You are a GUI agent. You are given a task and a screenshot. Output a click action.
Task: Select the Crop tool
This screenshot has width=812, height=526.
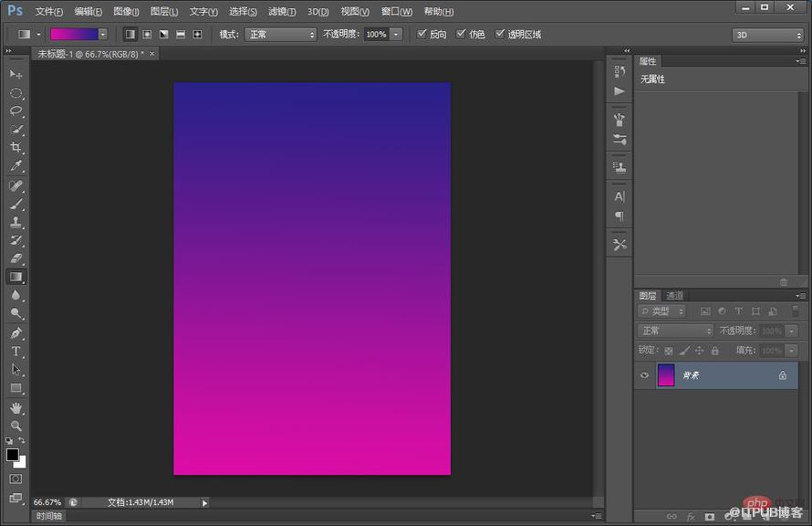[x=16, y=147]
